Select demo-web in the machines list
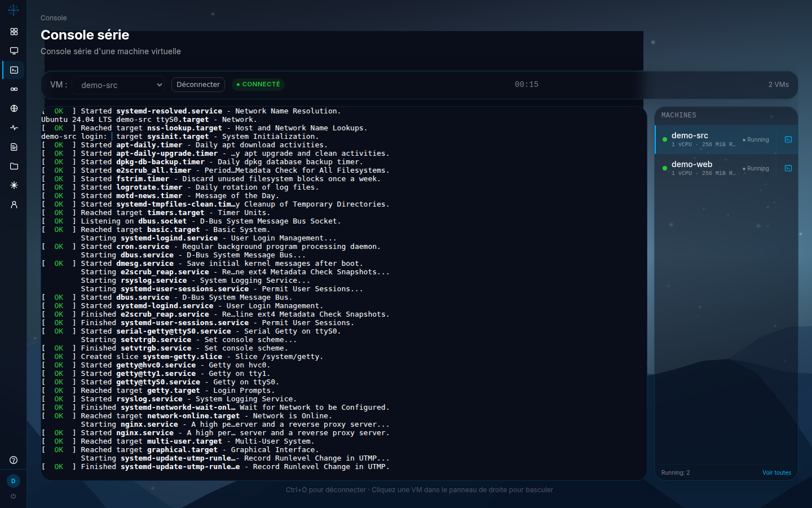 tap(716, 168)
